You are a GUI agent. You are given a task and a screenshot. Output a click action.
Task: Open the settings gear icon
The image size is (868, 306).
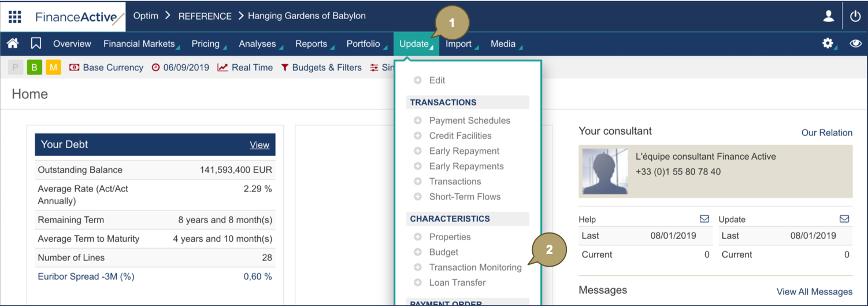[828, 43]
